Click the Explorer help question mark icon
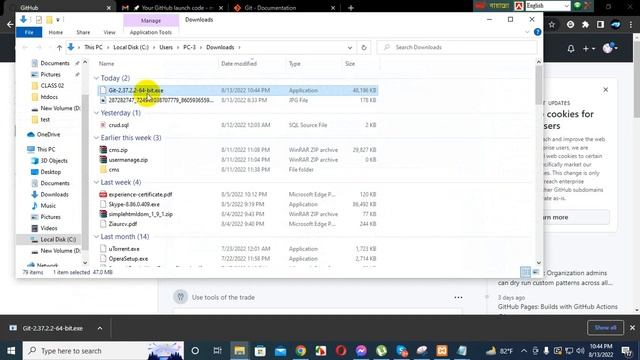Viewport: 640px width, 360px height. pos(538,32)
